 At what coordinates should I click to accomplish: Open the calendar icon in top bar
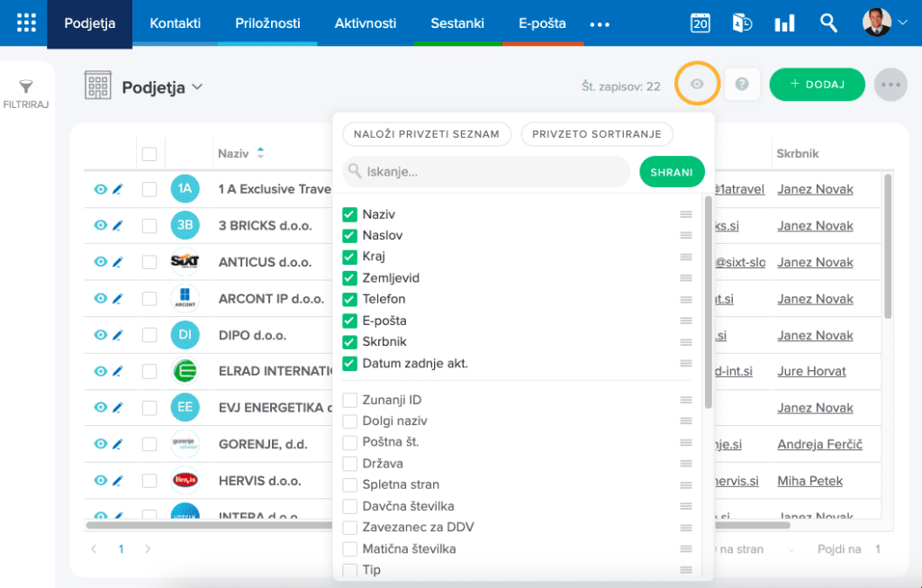pyautogui.click(x=701, y=23)
